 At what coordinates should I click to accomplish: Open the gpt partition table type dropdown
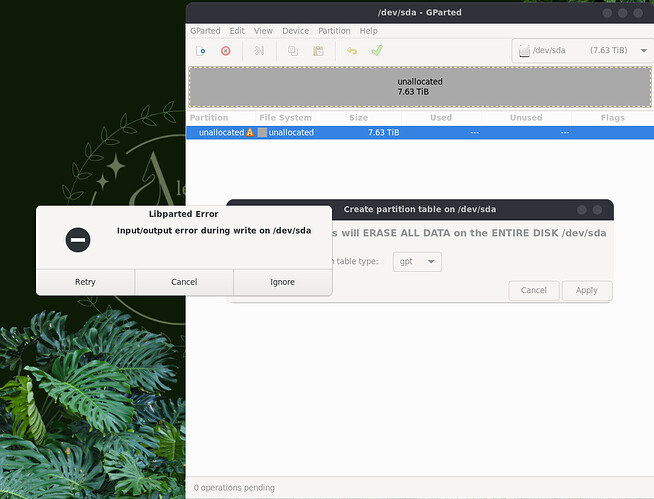pos(417,262)
